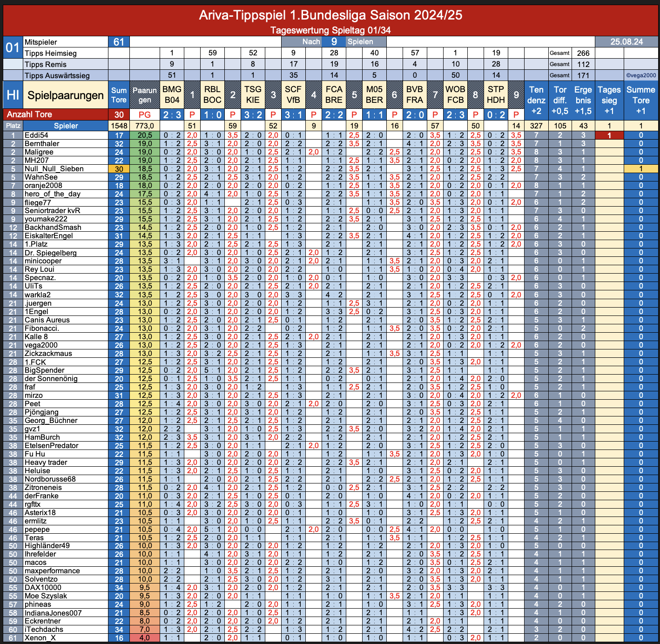Select player name 'maxperformance'

pos(52,571)
